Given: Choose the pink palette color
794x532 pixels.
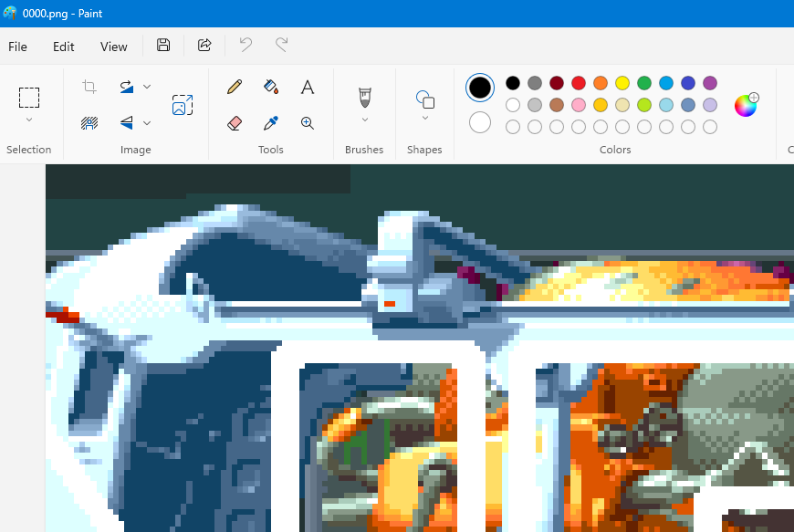Looking at the screenshot, I should 579,105.
